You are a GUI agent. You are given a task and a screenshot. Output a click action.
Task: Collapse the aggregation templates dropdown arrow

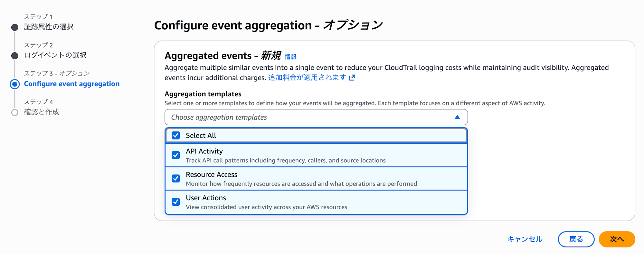click(458, 117)
